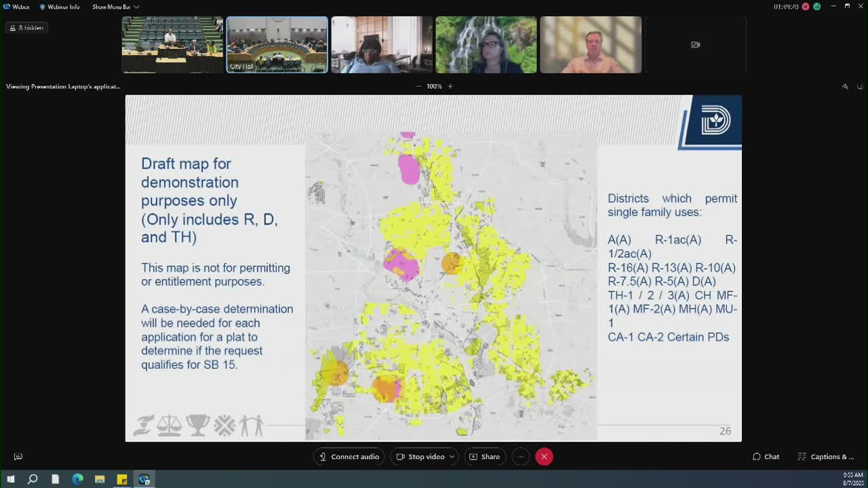This screenshot has width=868, height=488.
Task: Click the red Leave meeting button
Action: tap(544, 457)
